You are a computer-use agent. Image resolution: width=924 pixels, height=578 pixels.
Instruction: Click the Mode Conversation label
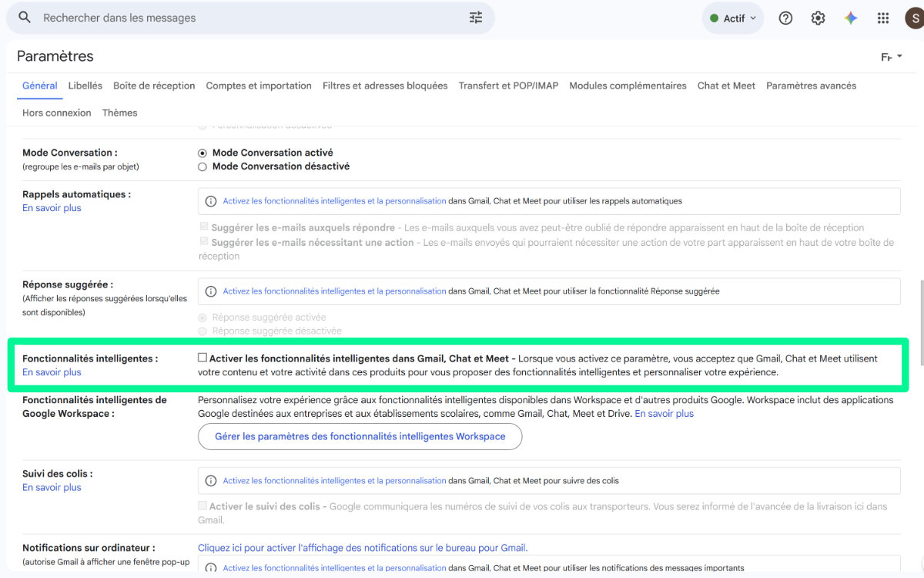(70, 153)
